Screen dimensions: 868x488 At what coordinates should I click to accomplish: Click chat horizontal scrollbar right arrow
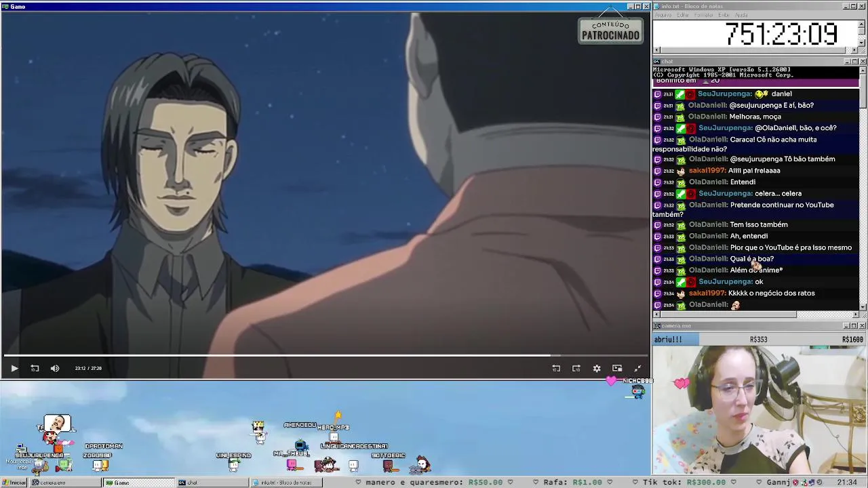tap(854, 314)
